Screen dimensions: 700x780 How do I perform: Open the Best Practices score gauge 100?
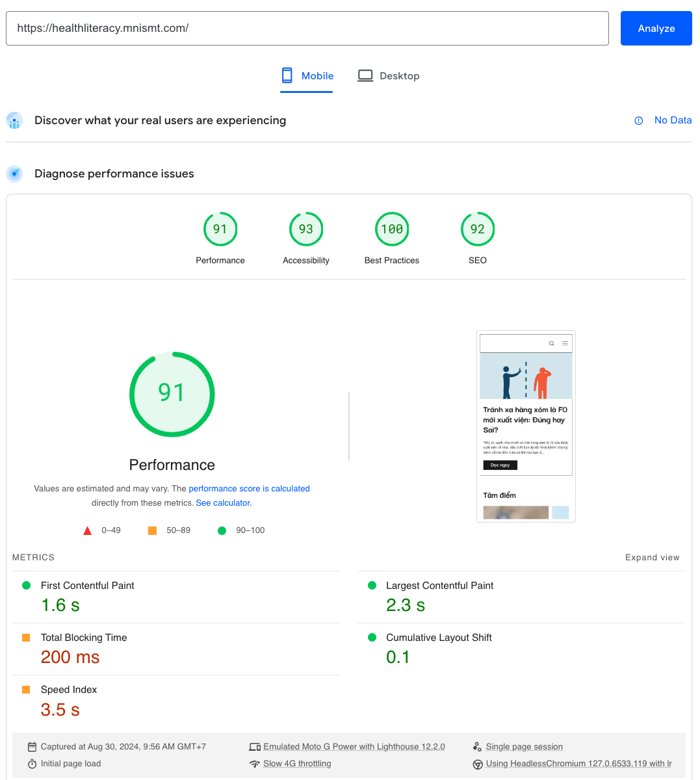click(x=392, y=229)
